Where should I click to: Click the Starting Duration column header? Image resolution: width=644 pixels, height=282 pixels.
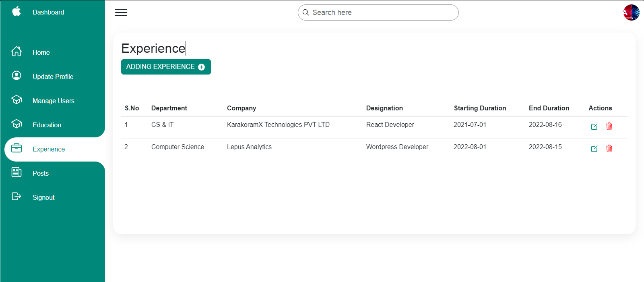pyautogui.click(x=480, y=108)
